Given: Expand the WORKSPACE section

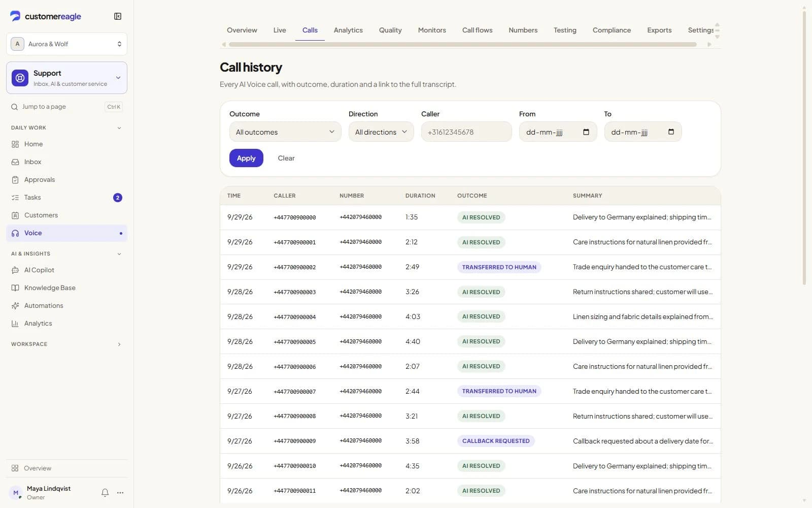Looking at the screenshot, I should click(x=66, y=344).
